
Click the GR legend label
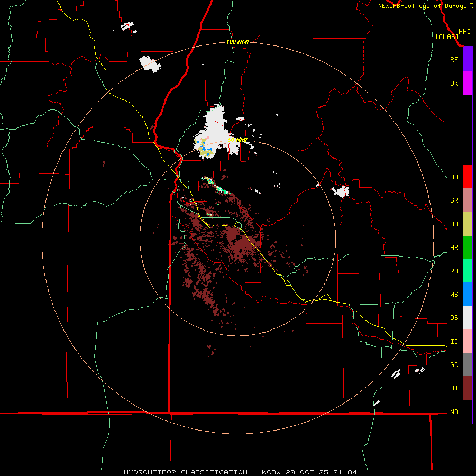click(454, 200)
